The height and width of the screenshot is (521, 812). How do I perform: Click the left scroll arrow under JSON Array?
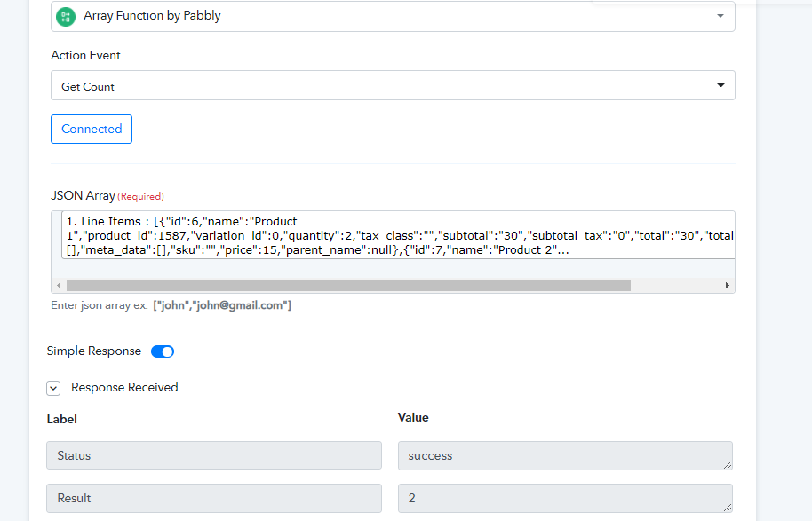coord(59,286)
